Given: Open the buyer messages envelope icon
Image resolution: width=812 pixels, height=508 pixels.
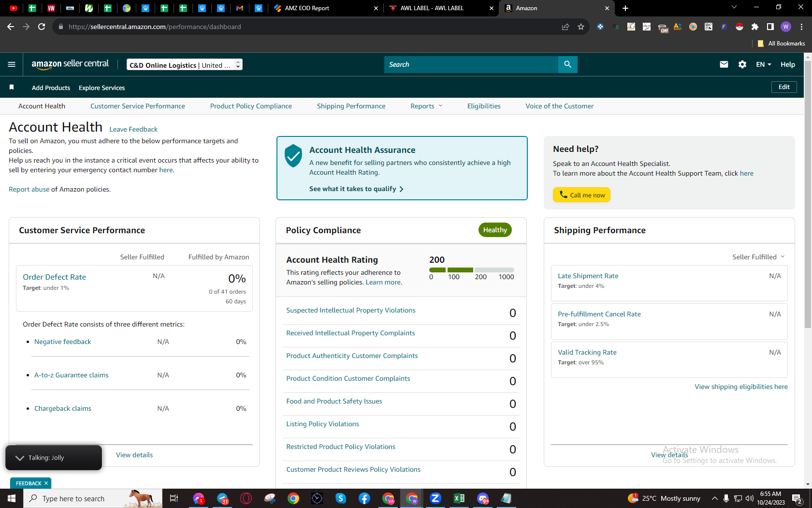Looking at the screenshot, I should (x=724, y=64).
